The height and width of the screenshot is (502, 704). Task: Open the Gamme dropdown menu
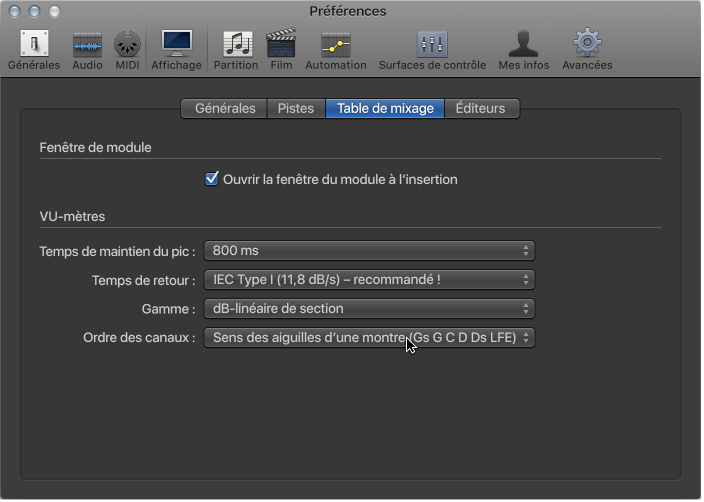pyautogui.click(x=369, y=309)
